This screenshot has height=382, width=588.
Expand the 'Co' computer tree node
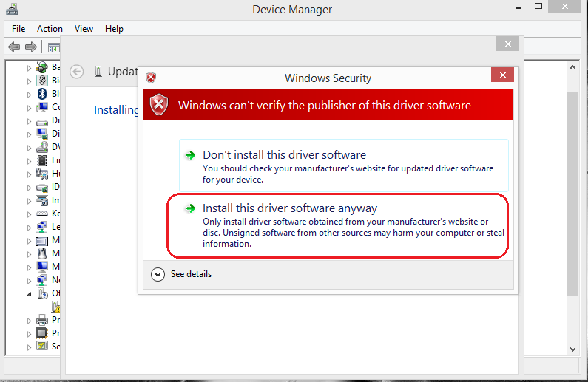[x=29, y=108]
